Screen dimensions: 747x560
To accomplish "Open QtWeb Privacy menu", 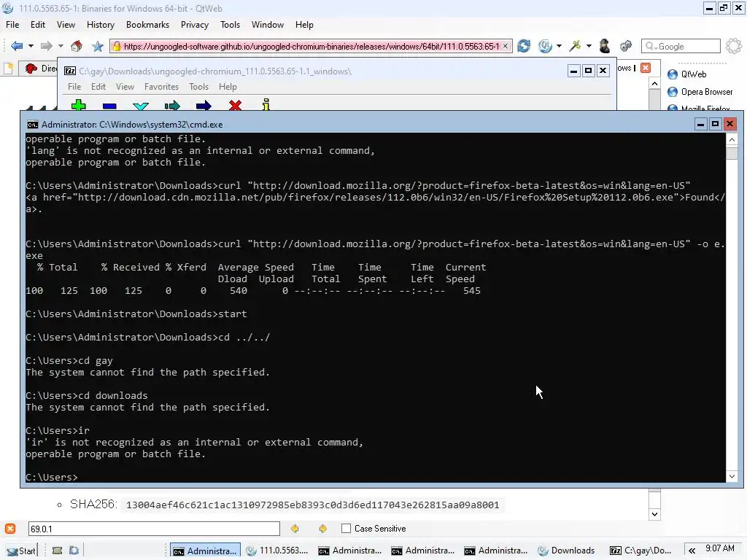I will click(x=194, y=25).
